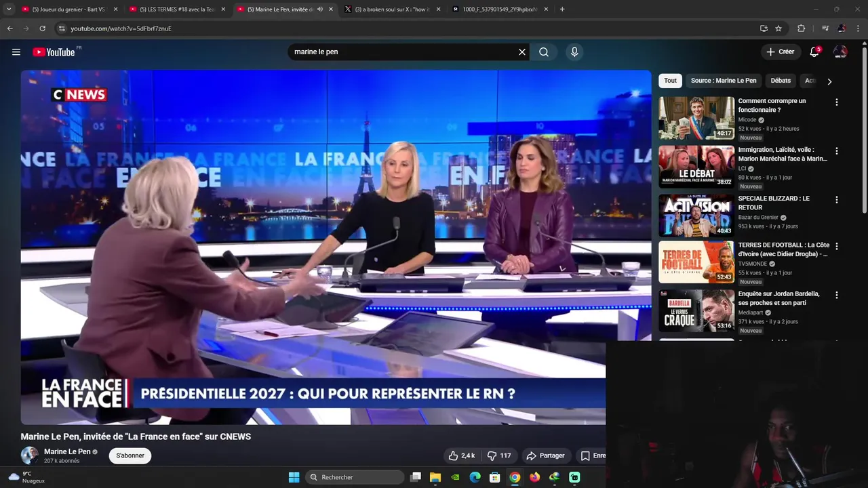Open the 'Marine Le Pen' channel name link
The width and height of the screenshot is (868, 488).
point(67,451)
